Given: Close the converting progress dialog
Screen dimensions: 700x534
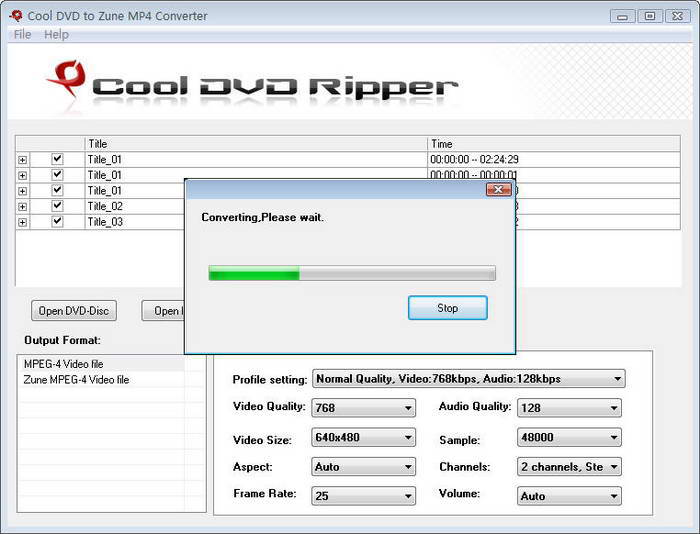Looking at the screenshot, I should pyautogui.click(x=498, y=190).
